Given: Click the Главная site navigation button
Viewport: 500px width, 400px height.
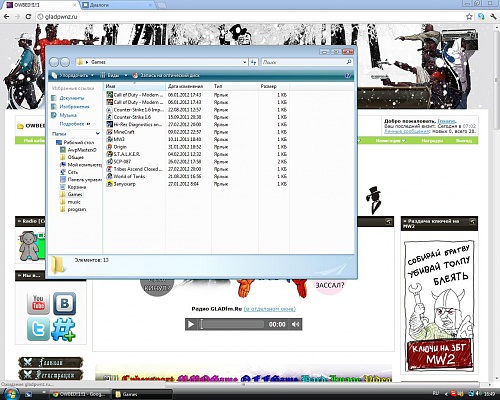Looking at the screenshot, I should (51, 362).
